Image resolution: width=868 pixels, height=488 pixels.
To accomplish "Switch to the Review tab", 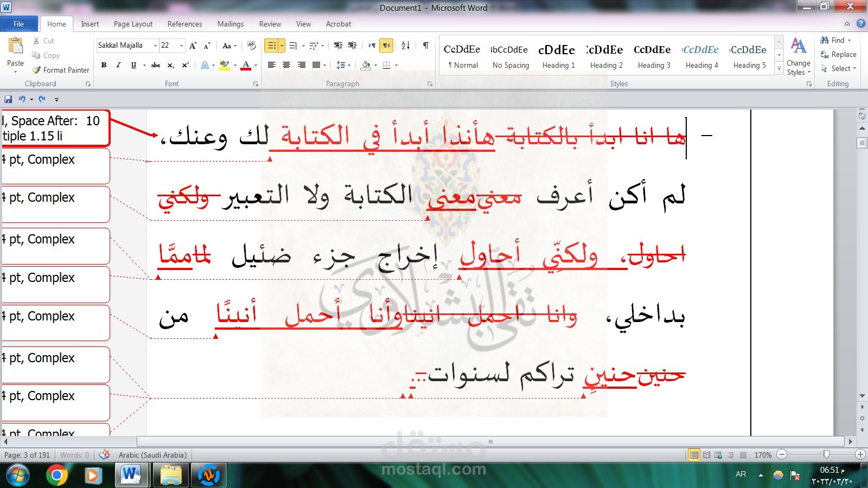I will (270, 24).
